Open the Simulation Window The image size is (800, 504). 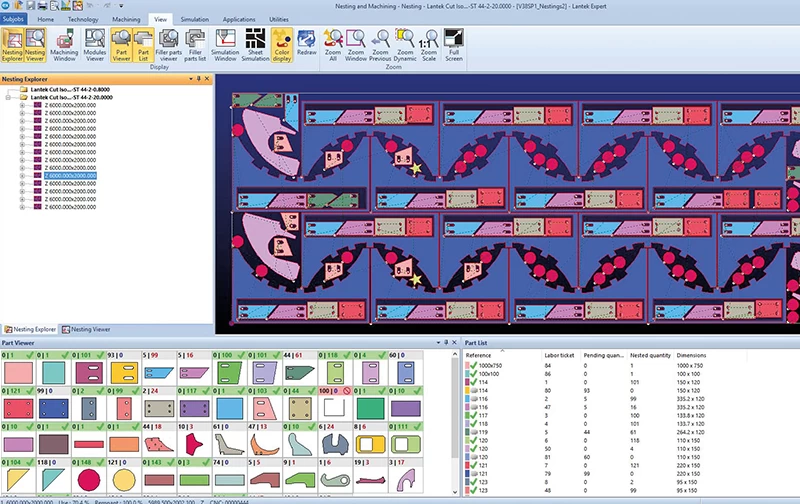pyautogui.click(x=225, y=45)
